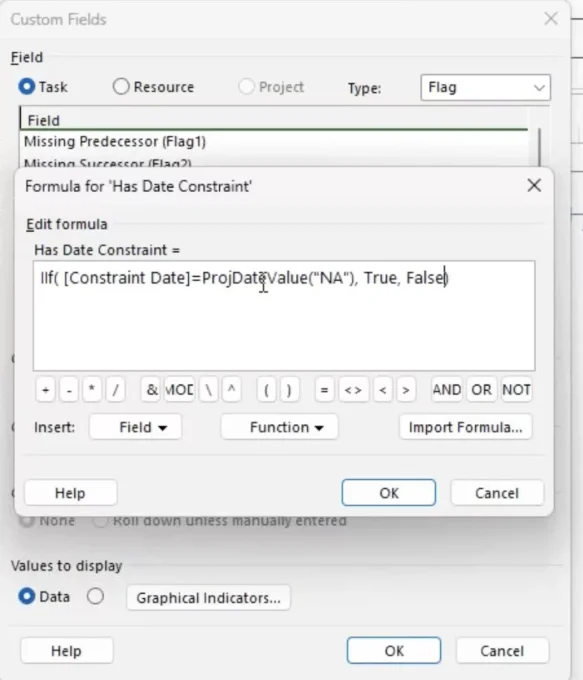Insert the MOD operator
583x680 pixels.
179,389
